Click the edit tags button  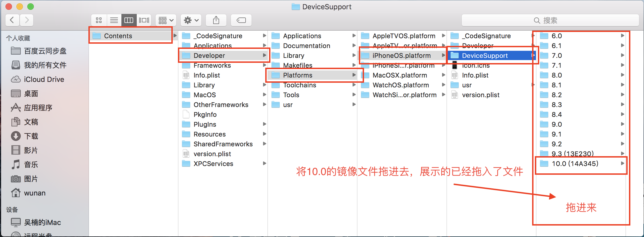[x=241, y=20]
